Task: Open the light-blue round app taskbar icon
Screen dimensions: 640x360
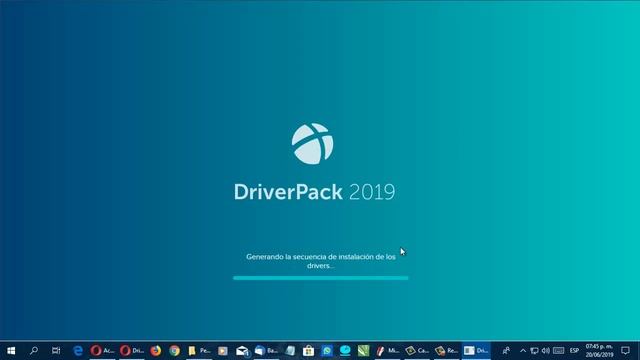Action: [x=345, y=351]
